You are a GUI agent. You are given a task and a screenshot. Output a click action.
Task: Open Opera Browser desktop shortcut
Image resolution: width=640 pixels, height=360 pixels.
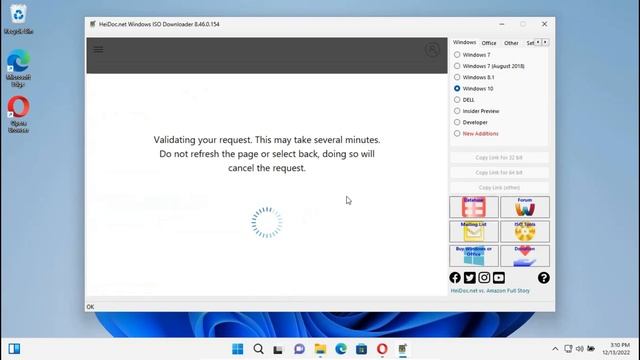click(18, 115)
